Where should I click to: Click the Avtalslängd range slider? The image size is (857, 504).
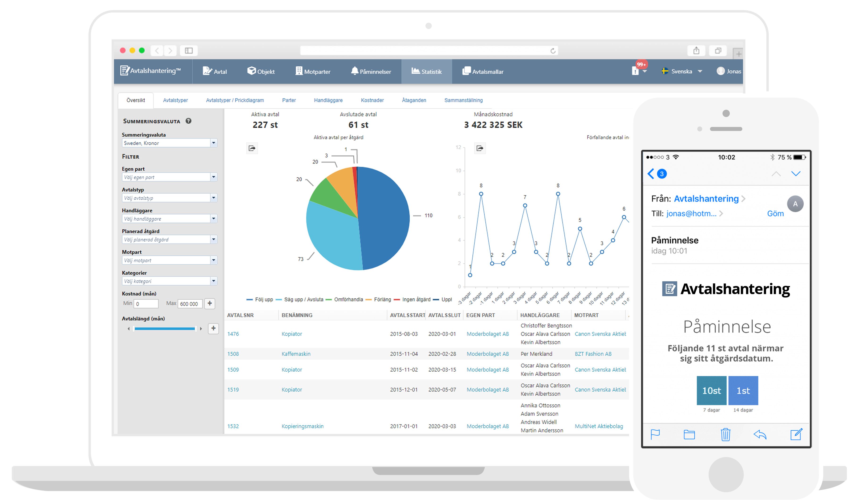[165, 329]
